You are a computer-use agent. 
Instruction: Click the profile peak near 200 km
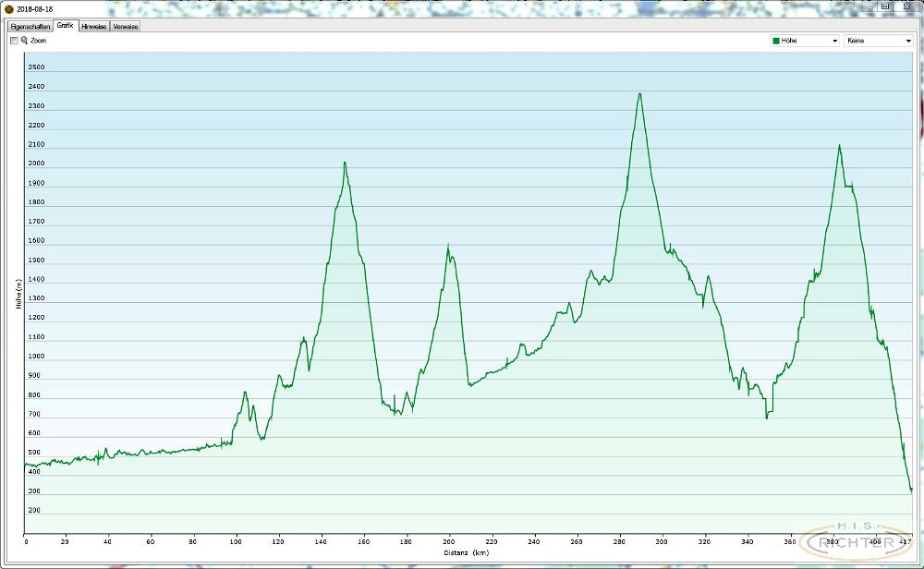click(x=448, y=247)
